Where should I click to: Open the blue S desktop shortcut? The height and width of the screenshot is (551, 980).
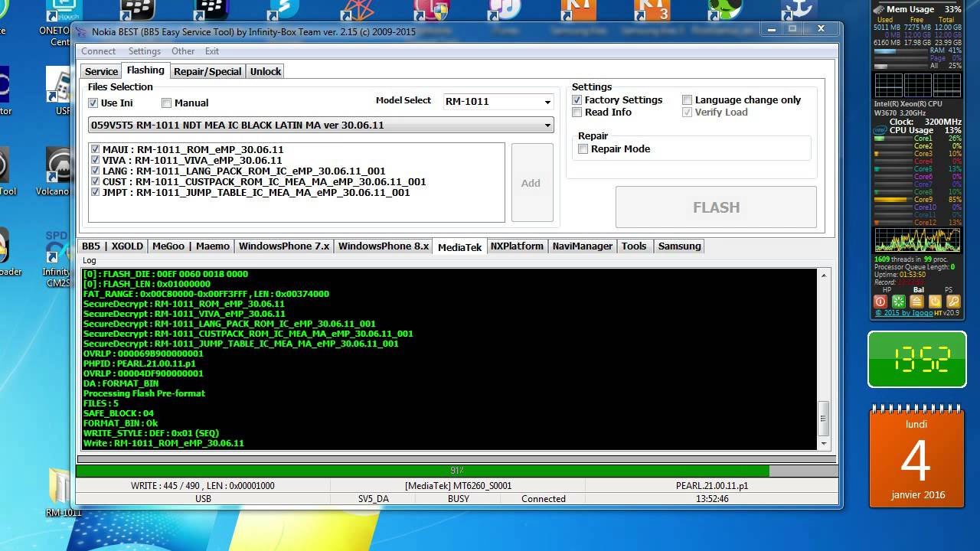click(x=283, y=11)
